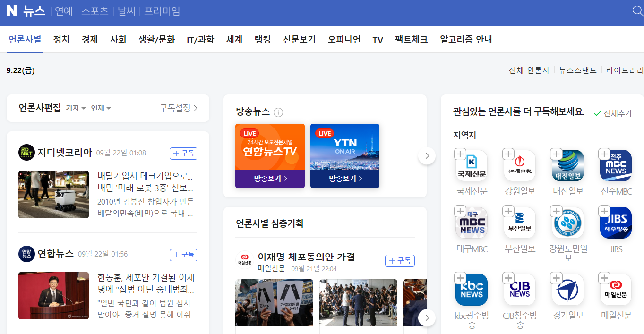
Task: Show next 심층기획 photos with arrow
Action: coord(427,318)
